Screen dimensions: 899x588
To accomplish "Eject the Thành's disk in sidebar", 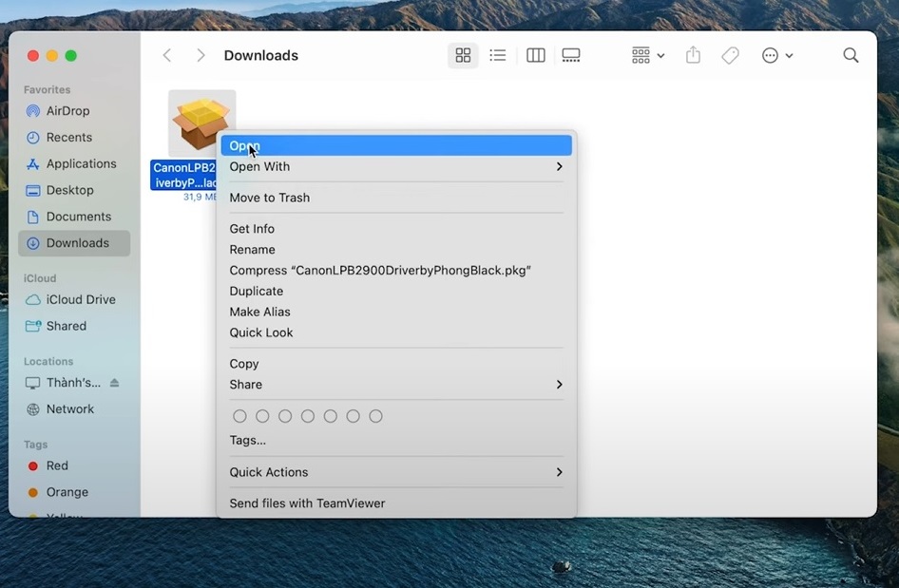I will [115, 383].
